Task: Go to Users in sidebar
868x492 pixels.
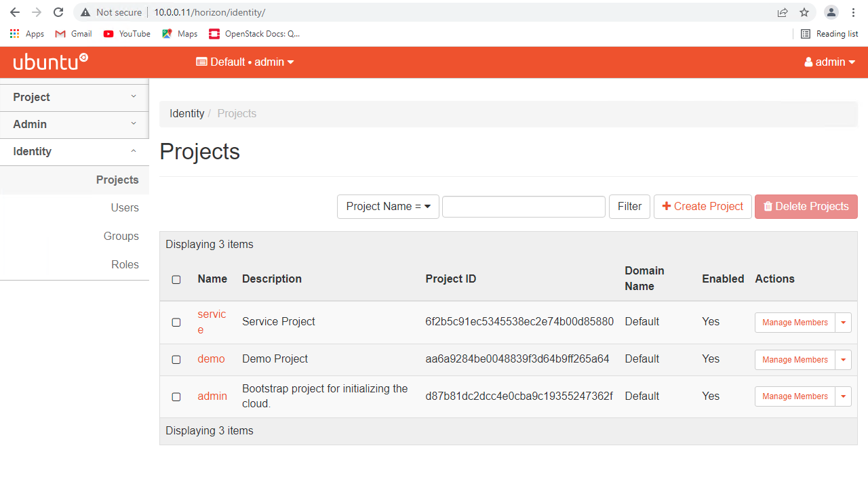Action: (125, 208)
